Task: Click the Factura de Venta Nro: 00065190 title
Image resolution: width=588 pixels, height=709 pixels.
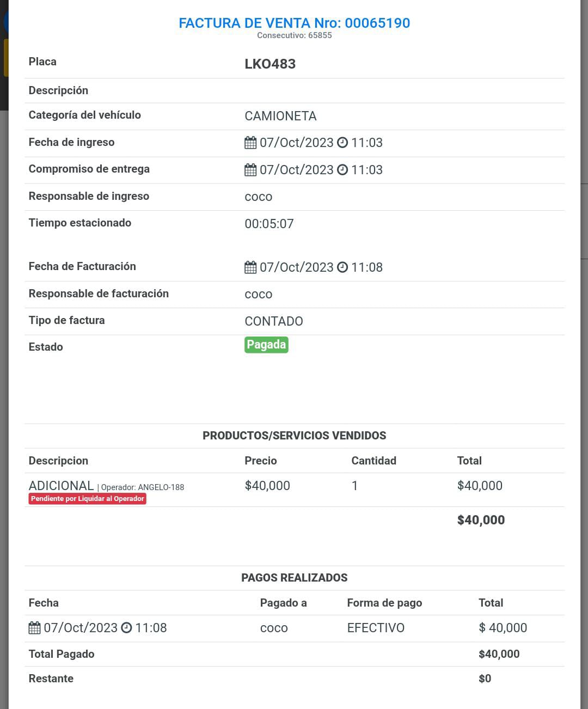Action: [294, 23]
